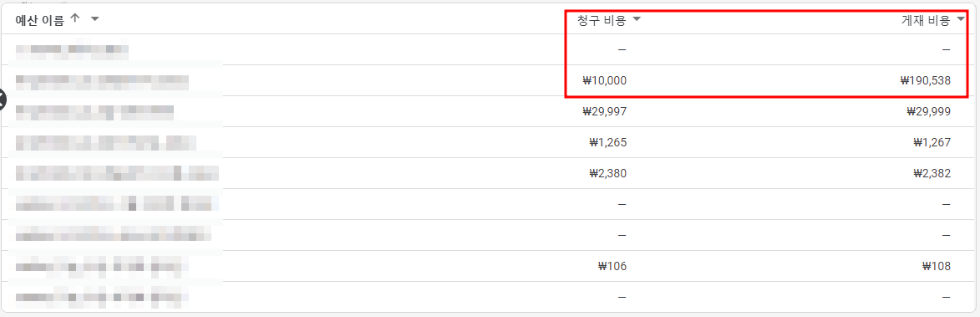Open the dropdown arrow next to 예산 이름
This screenshot has height=317, width=980.
pyautogui.click(x=94, y=19)
